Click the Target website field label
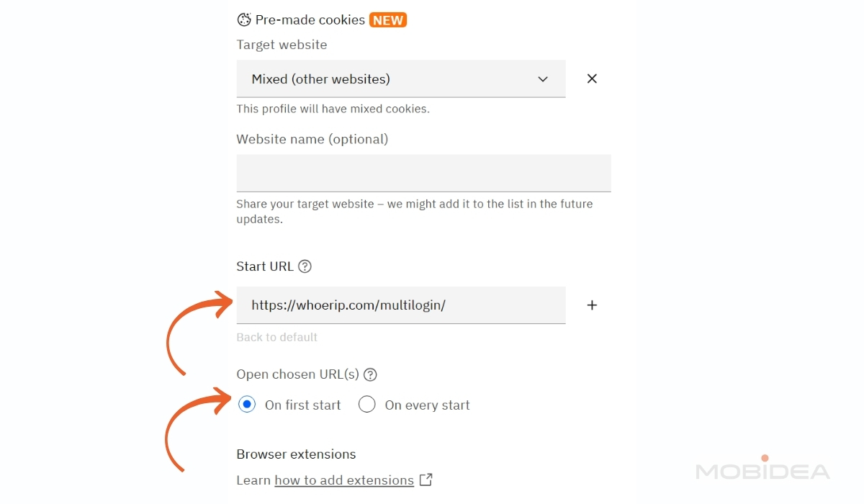 pyautogui.click(x=282, y=45)
